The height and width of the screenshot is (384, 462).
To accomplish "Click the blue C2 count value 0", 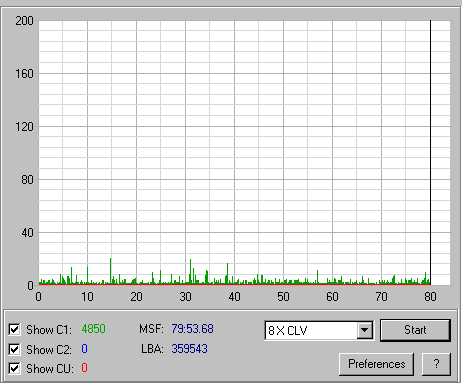I will (84, 349).
